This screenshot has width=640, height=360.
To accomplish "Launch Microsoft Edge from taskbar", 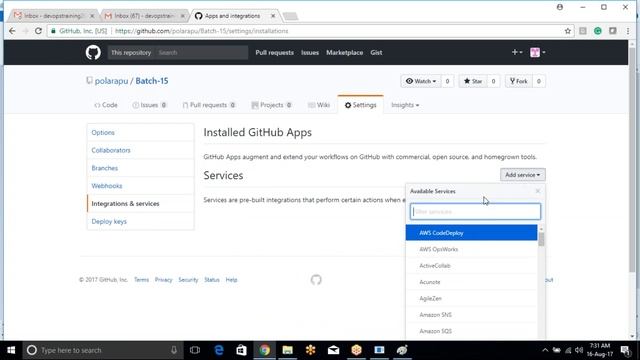I will click(219, 350).
